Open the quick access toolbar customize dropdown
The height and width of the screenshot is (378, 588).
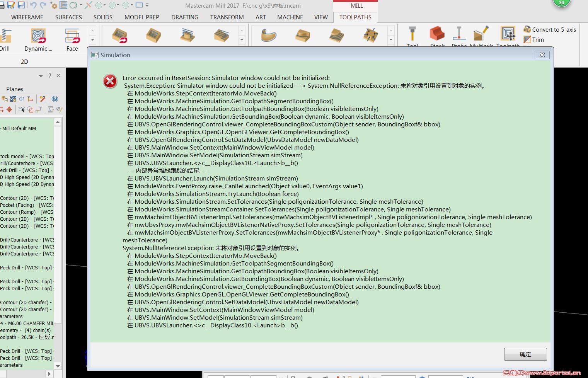click(147, 5)
